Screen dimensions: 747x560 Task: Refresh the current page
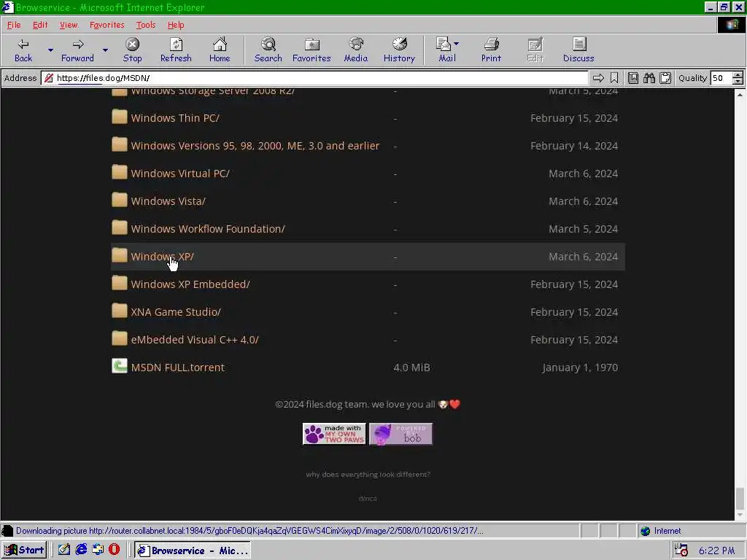pos(176,50)
